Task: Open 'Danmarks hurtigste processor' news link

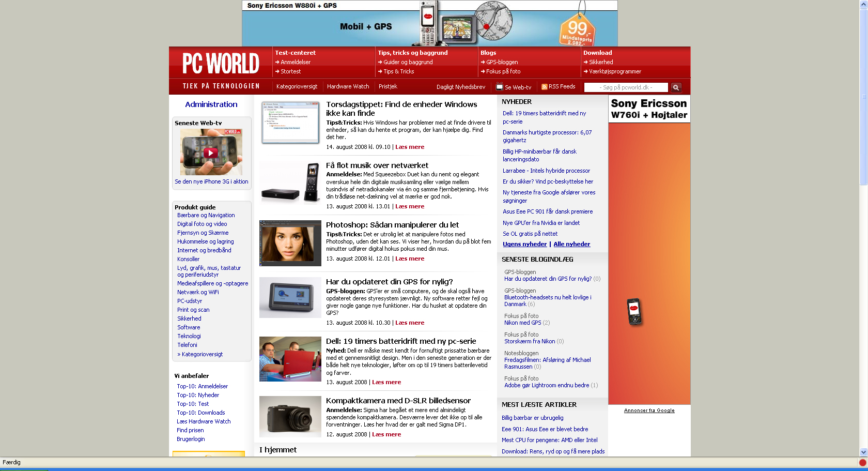Action: [x=547, y=136]
